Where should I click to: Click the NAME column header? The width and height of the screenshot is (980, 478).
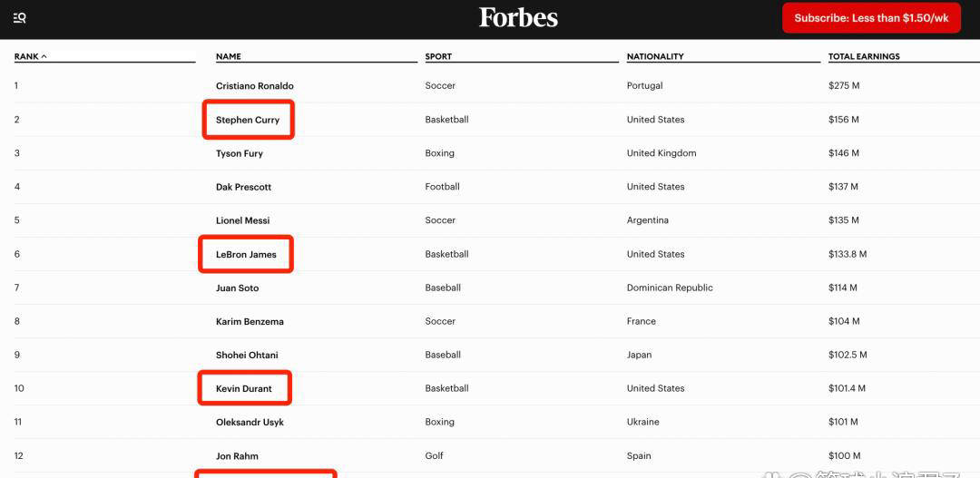(x=229, y=56)
